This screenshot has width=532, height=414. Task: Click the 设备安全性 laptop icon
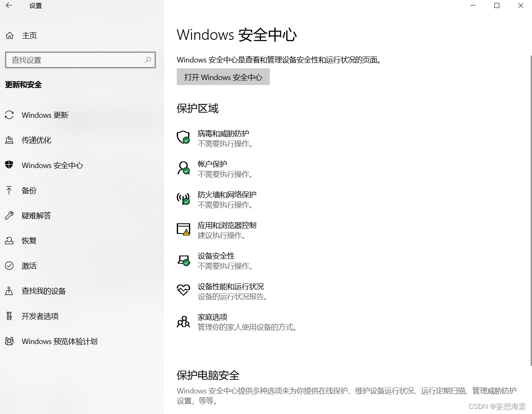pos(183,260)
